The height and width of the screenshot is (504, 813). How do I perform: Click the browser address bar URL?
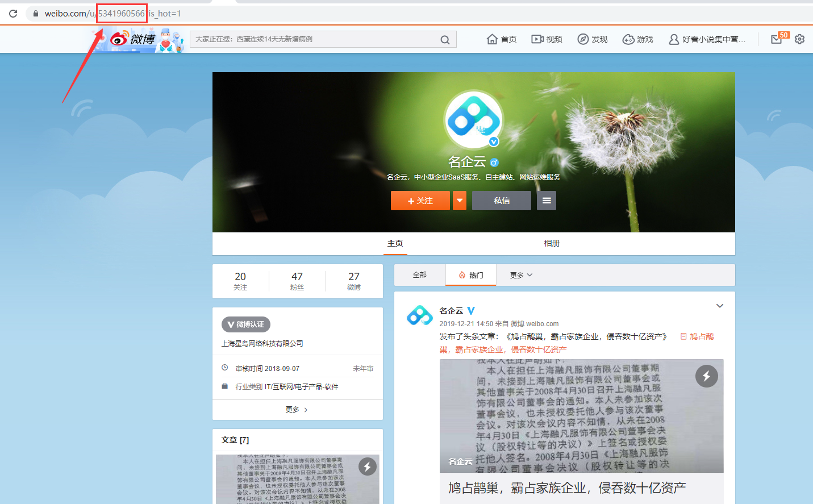(112, 14)
